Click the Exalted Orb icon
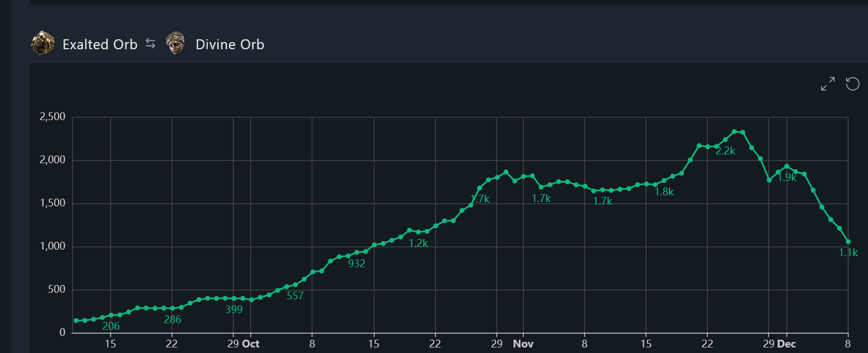Image resolution: width=868 pixels, height=353 pixels. coord(43,44)
